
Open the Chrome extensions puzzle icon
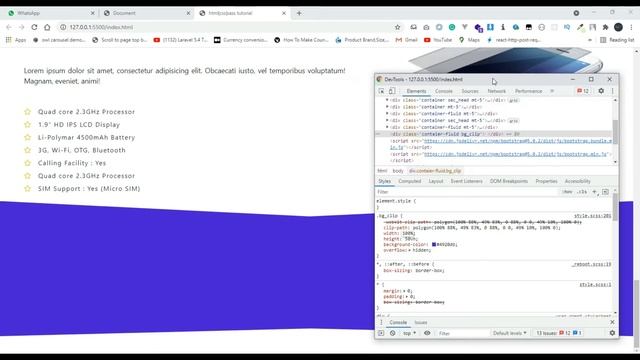coord(605,27)
